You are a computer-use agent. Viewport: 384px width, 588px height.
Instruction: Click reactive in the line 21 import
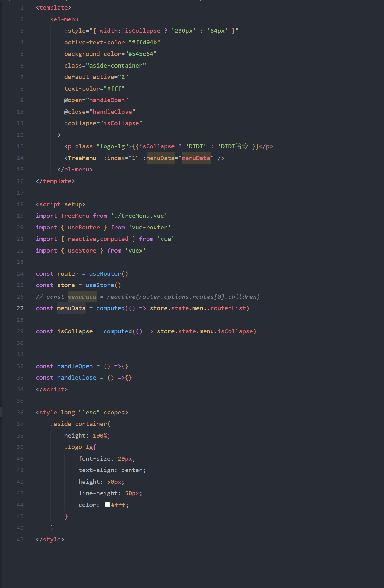click(x=82, y=239)
